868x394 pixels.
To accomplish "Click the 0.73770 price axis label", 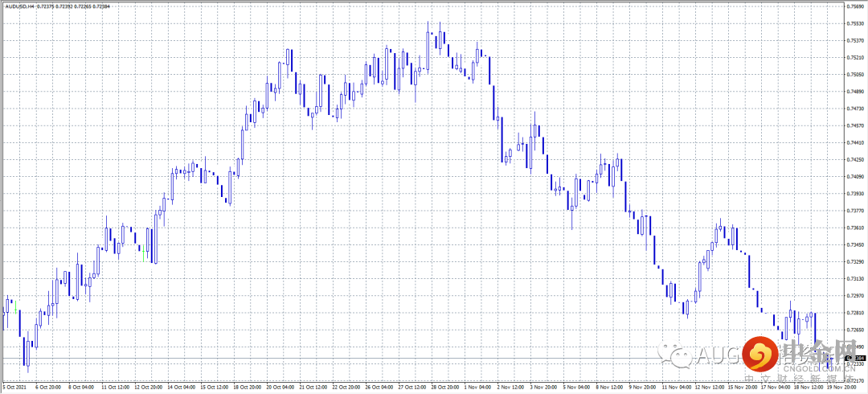I will click(856, 211).
